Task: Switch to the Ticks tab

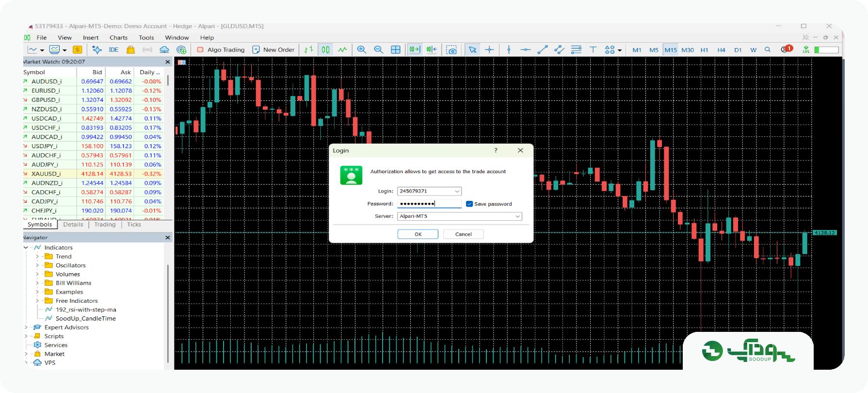Action: 134,225
